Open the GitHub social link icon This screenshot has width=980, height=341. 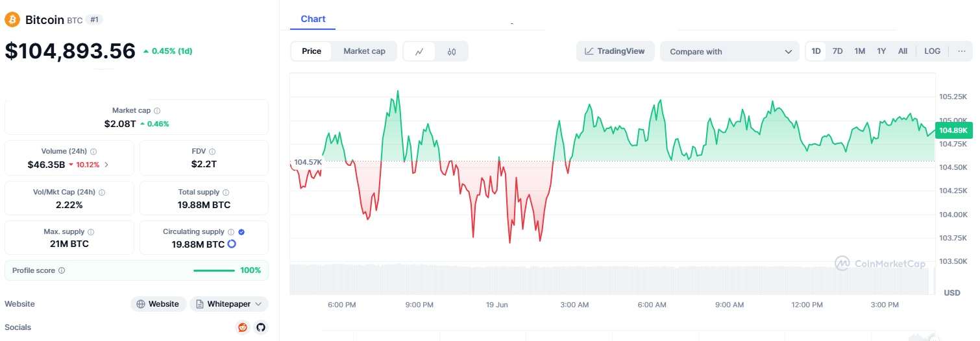[x=260, y=327]
